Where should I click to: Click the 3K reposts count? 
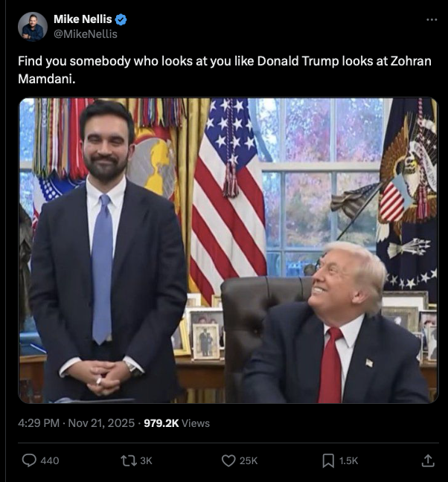pos(146,460)
